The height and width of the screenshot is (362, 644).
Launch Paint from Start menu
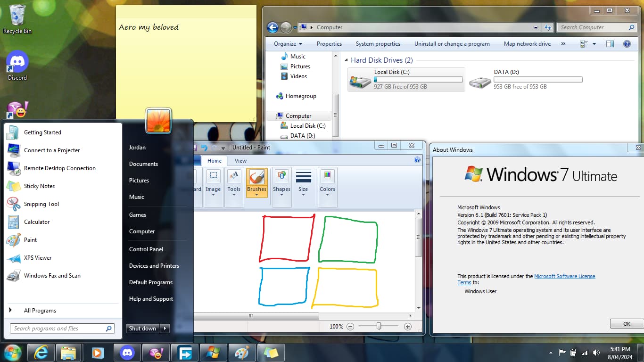click(62, 240)
